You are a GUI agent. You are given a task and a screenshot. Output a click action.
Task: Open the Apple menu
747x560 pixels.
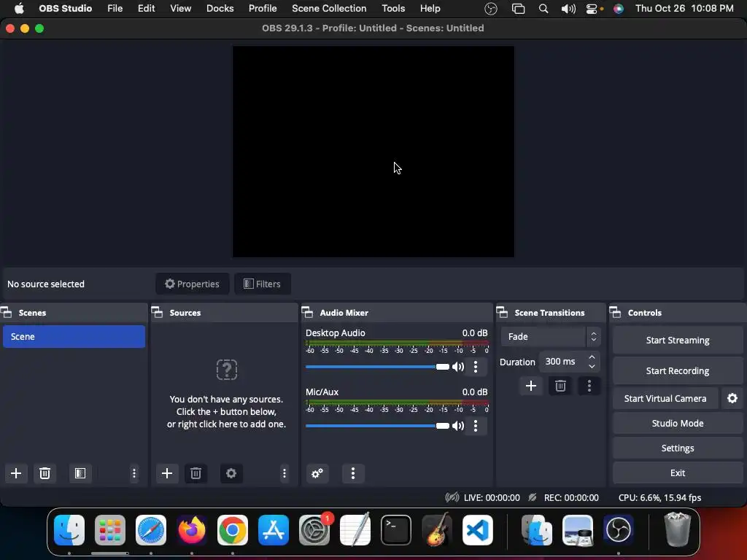coord(19,9)
